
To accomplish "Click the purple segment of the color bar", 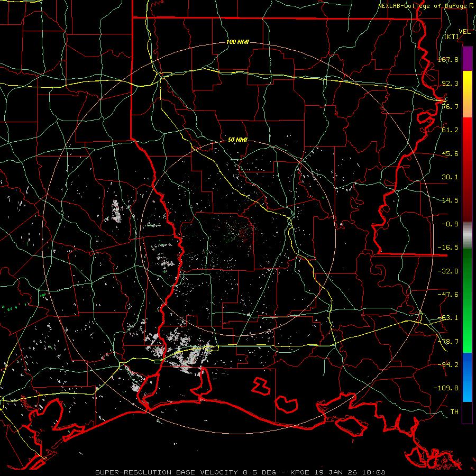I will click(467, 59).
